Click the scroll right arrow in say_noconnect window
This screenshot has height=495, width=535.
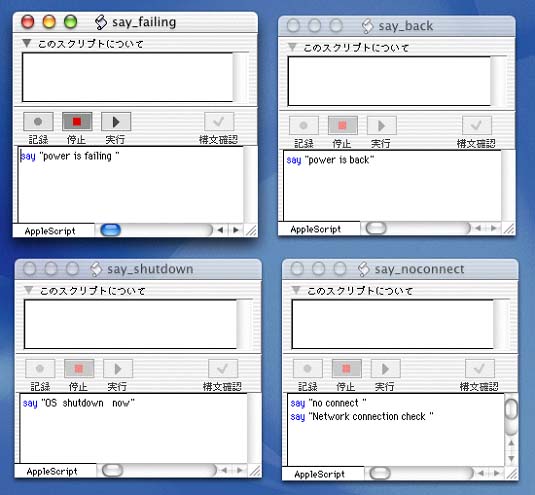coord(497,473)
